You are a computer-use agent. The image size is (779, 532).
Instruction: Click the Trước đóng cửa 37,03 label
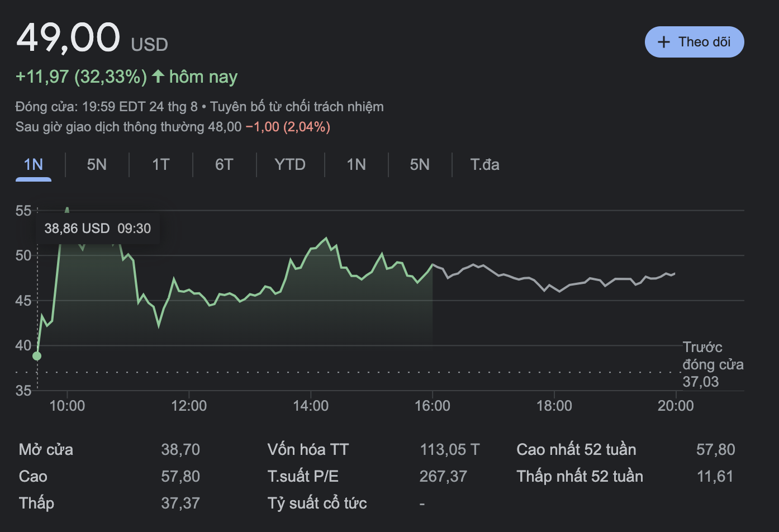tap(712, 364)
